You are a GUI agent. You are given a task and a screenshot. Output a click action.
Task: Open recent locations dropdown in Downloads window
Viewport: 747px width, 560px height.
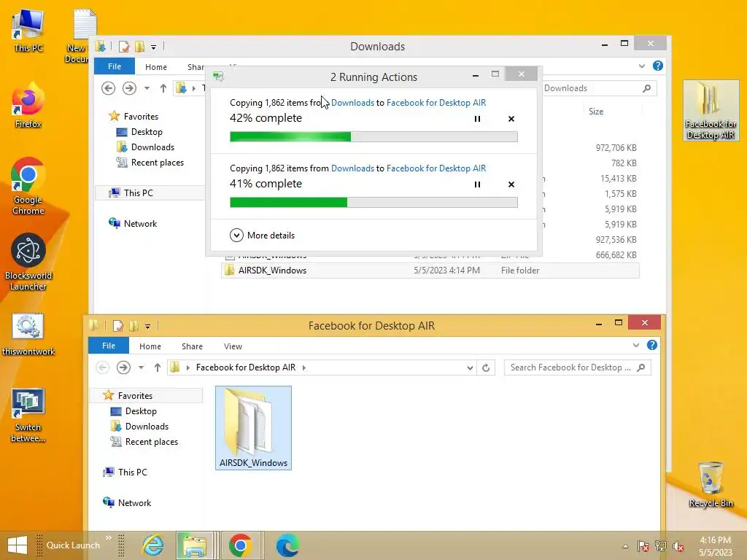[x=147, y=88]
